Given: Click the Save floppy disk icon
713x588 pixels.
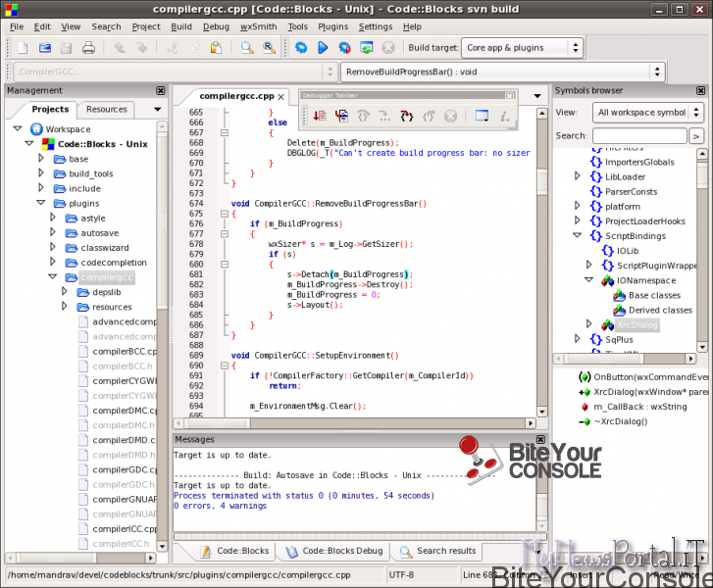Looking at the screenshot, I should (x=67, y=48).
